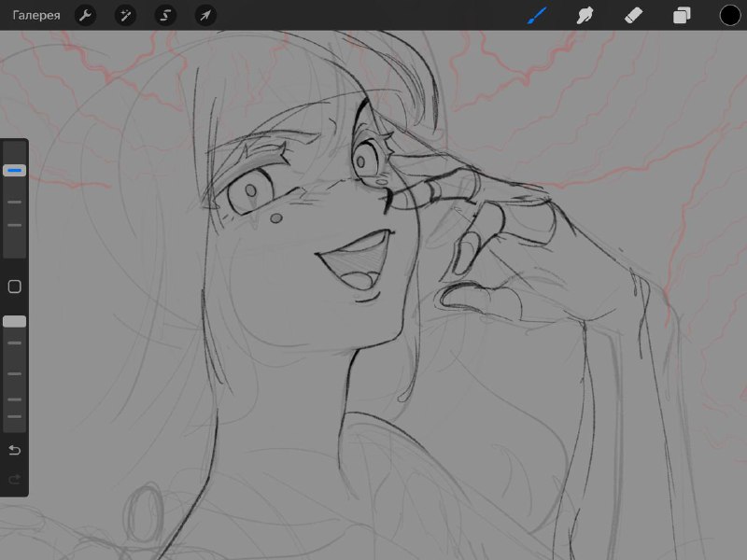
Task: Undo the last stroke with arrow
Action: [15, 450]
